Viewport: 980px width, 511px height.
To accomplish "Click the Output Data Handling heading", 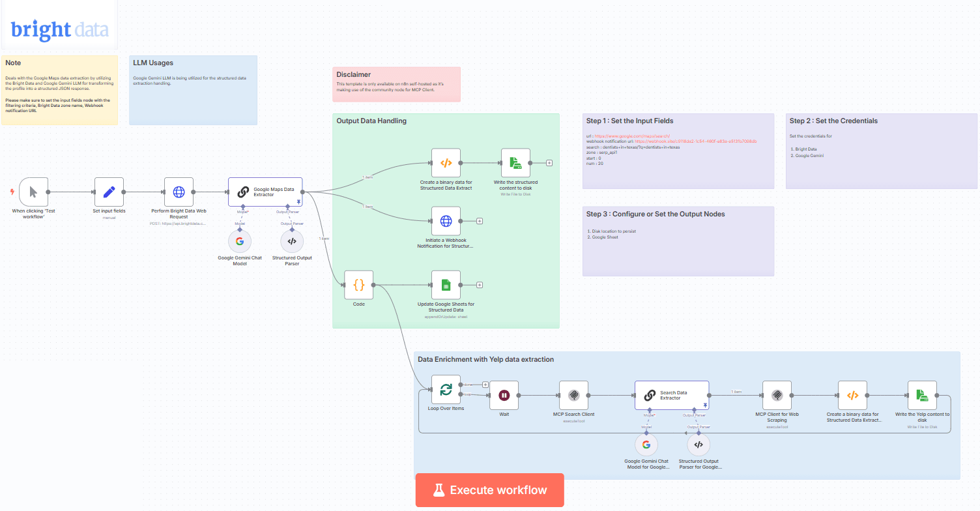I will click(x=371, y=121).
